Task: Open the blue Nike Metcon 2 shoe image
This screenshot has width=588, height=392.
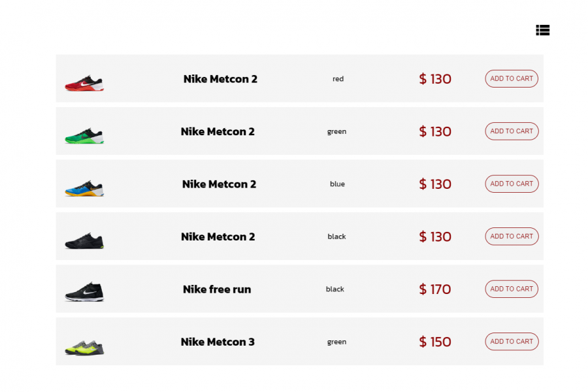Action: [84, 188]
